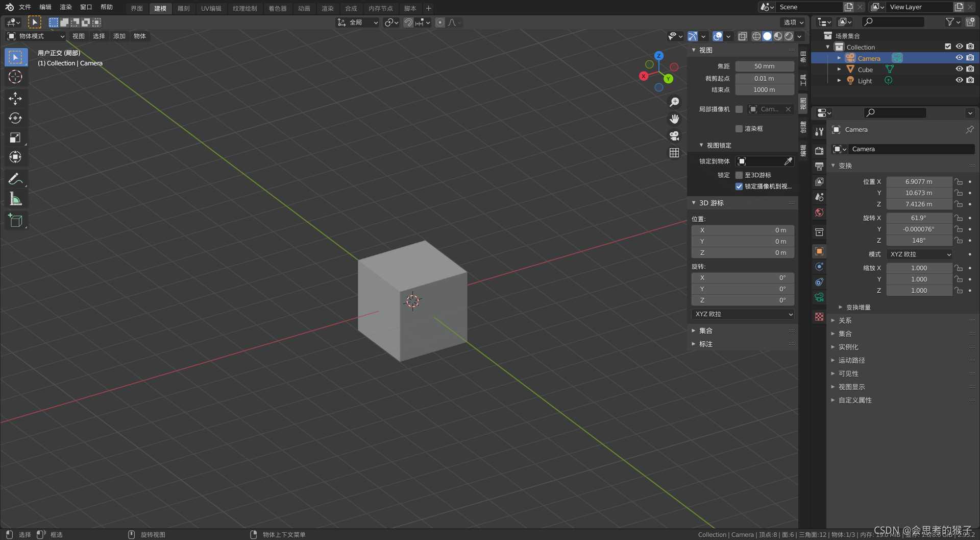Click the viewport pan hand icon
The height and width of the screenshot is (540, 980).
674,119
